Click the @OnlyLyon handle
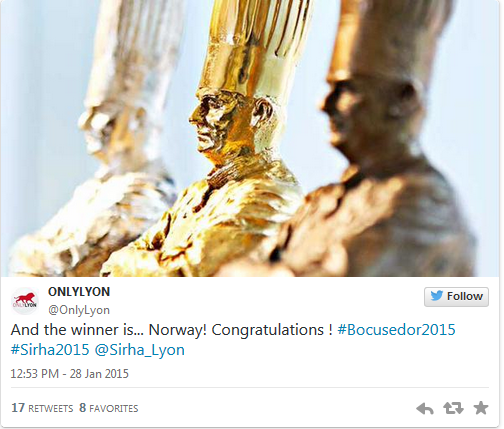This screenshot has height=429, width=504. pos(79,310)
